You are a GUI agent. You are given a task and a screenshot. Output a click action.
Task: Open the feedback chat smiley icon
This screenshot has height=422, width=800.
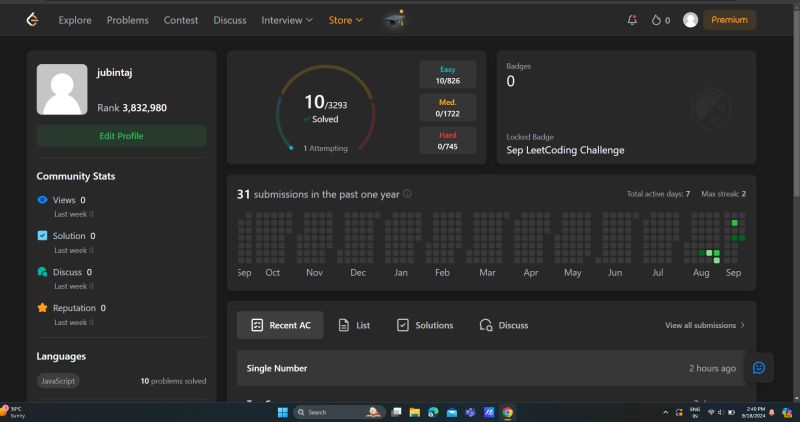[759, 367]
